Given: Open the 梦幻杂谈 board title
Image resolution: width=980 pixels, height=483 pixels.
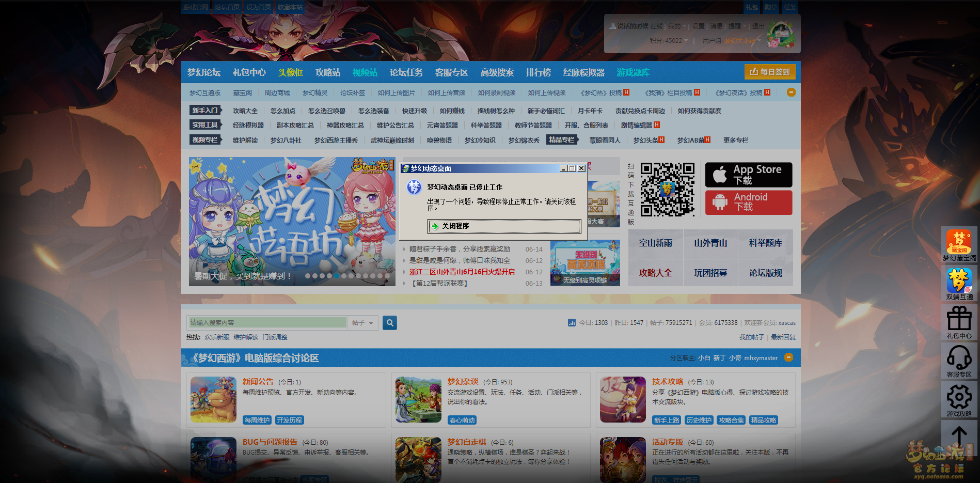Looking at the screenshot, I should click(x=463, y=382).
